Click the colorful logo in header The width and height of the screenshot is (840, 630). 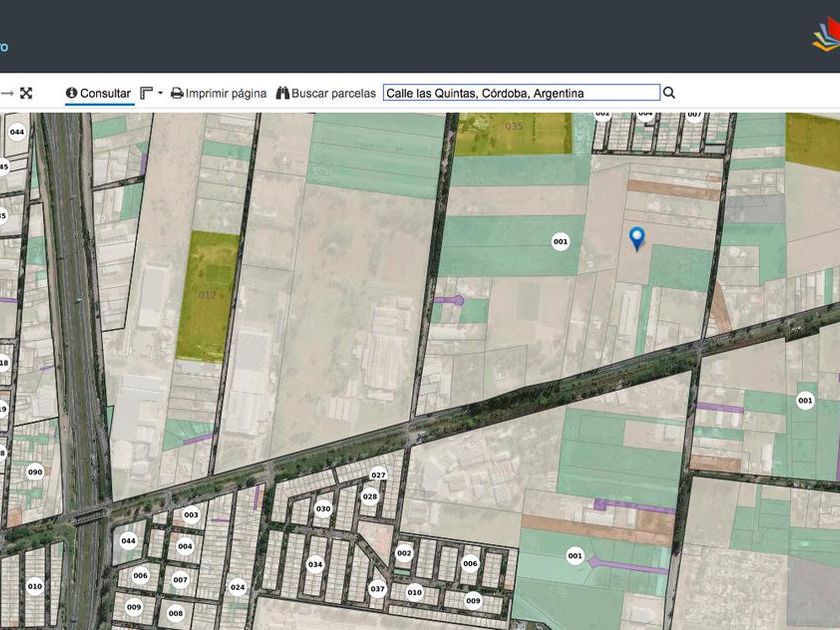pos(824,38)
